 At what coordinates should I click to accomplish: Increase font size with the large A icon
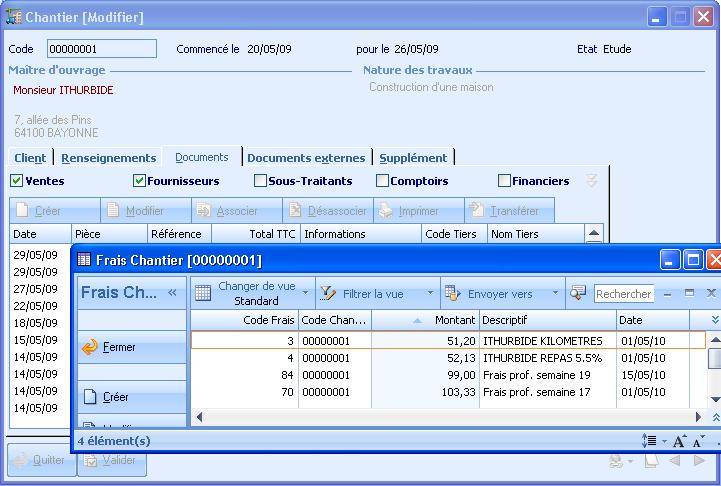coord(679,441)
